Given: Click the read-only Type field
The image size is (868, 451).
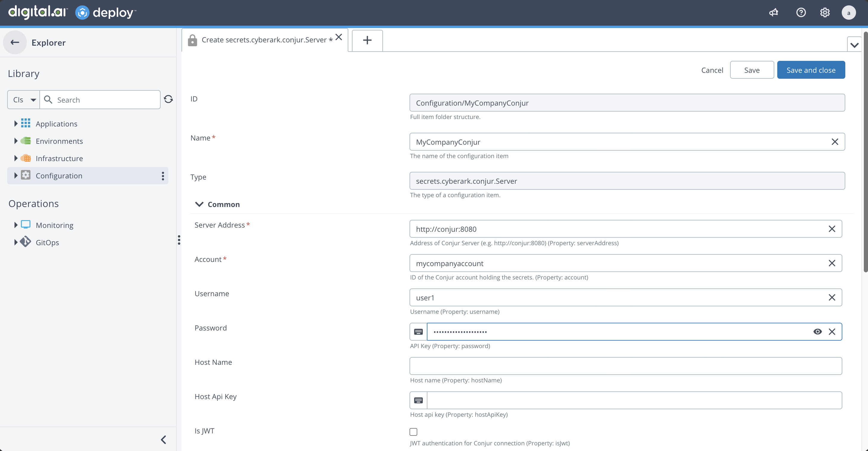Looking at the screenshot, I should point(627,181).
